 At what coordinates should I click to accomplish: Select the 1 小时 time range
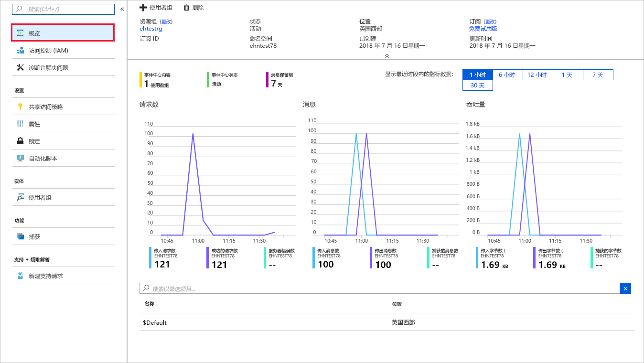(x=477, y=75)
